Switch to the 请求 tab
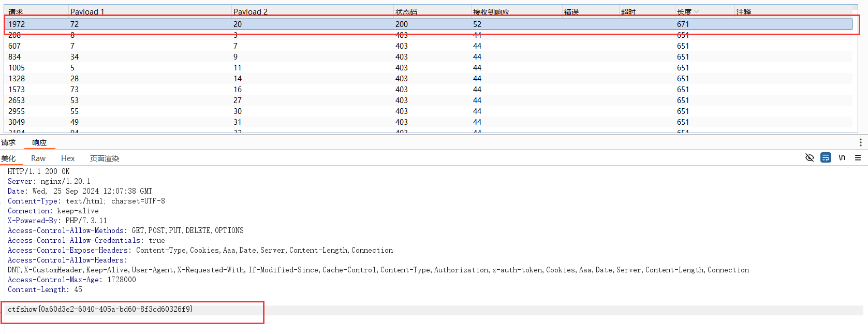Image resolution: width=868 pixels, height=334 pixels. pos(8,143)
